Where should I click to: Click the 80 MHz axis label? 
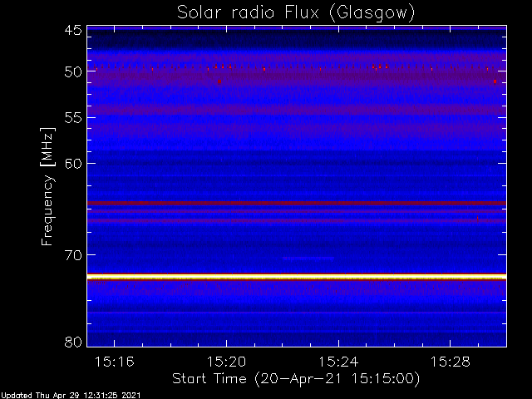(73, 342)
